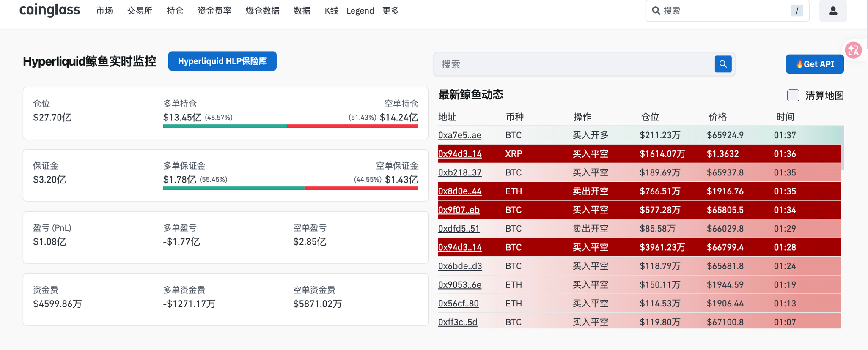Viewport: 868px width, 350px height.
Task: Open the 资金费率 menu
Action: (214, 11)
